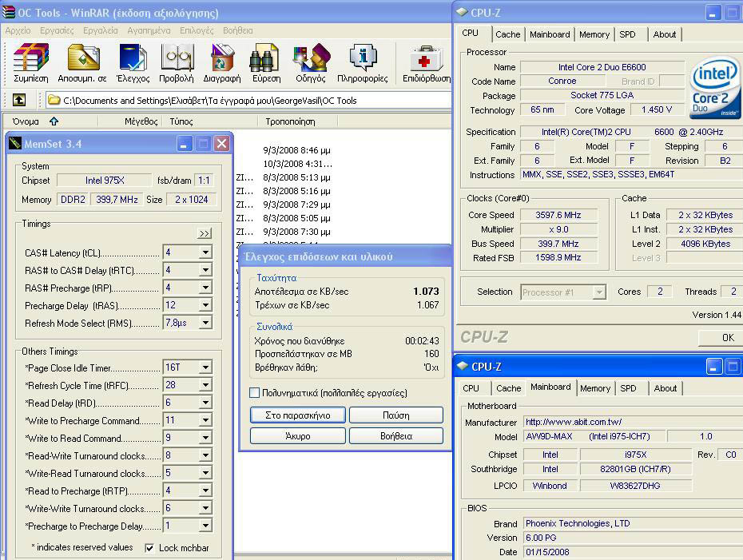
Task: Click the >> expand button in MemSet Timings
Action: tap(205, 233)
